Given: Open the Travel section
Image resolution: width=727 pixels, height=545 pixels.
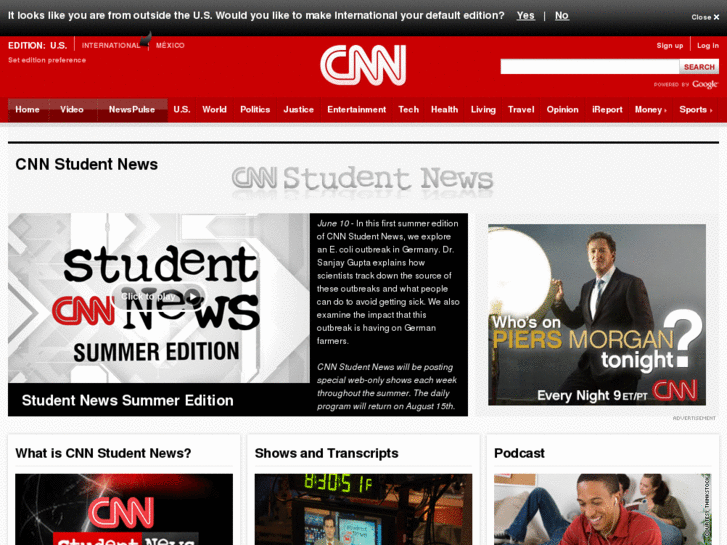Looking at the screenshot, I should [521, 110].
